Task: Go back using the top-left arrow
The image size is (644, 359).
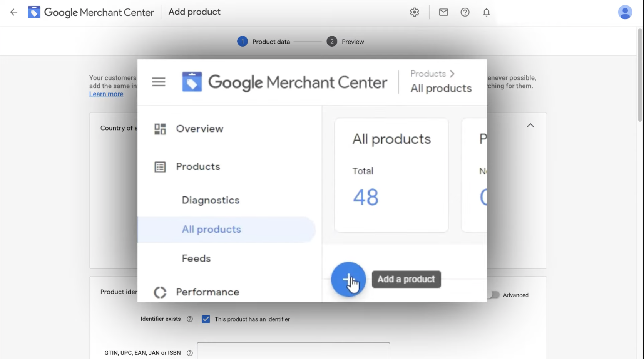Action: [x=14, y=12]
